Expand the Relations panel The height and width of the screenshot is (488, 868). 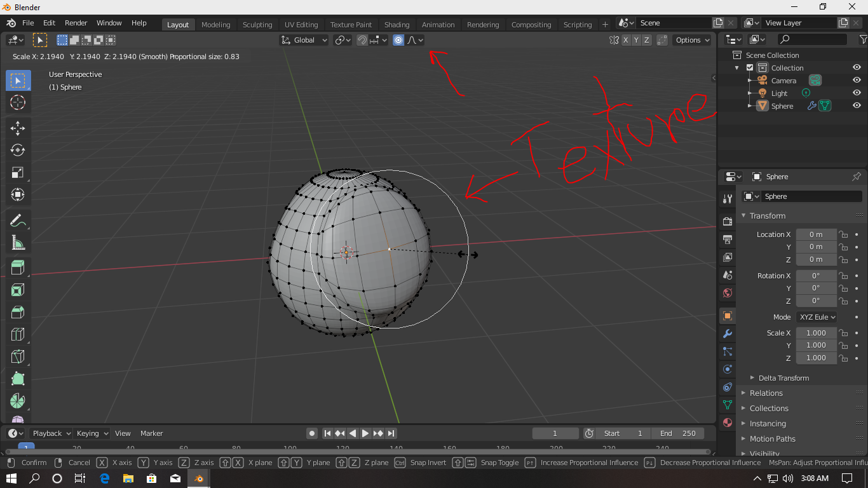(x=766, y=393)
